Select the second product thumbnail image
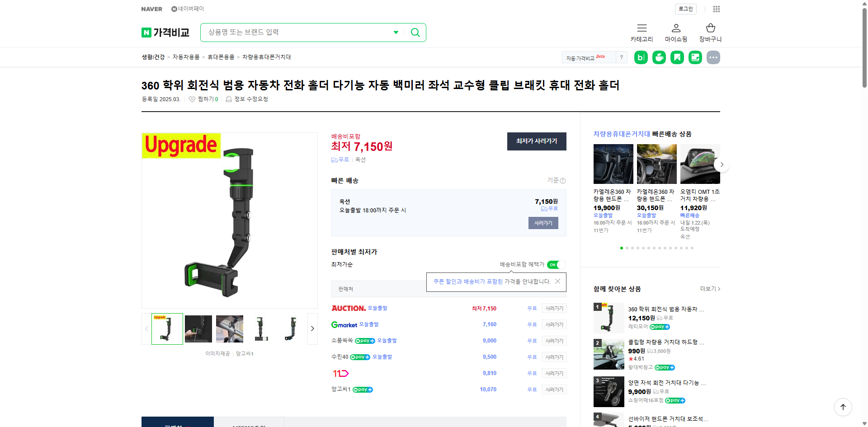This screenshot has height=427, width=868. 198,328
